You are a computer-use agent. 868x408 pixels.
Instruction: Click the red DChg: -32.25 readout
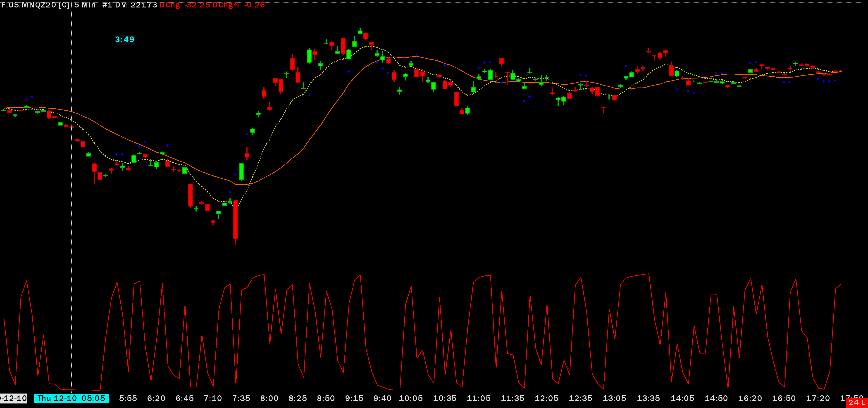[184, 5]
